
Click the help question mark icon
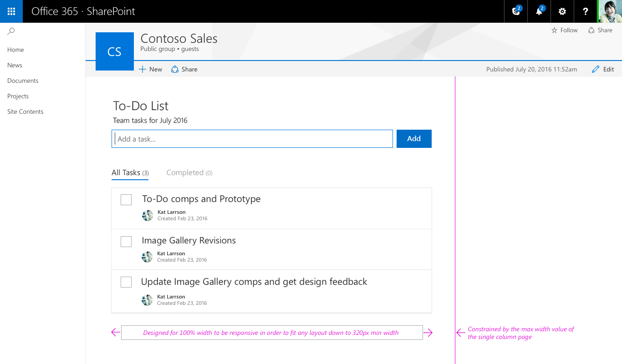tap(586, 11)
